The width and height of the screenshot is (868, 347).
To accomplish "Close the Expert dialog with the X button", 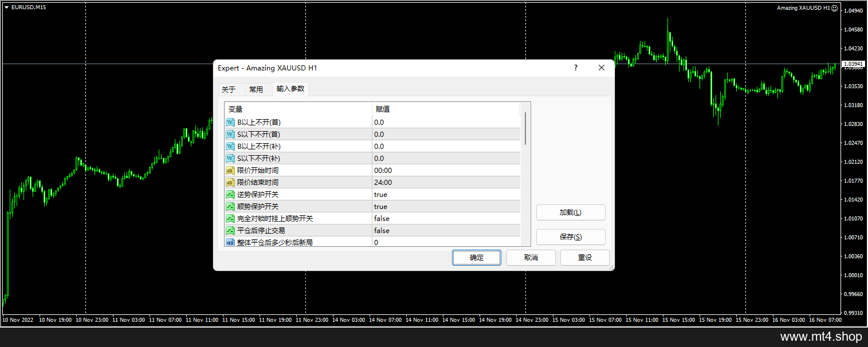I will click(602, 68).
